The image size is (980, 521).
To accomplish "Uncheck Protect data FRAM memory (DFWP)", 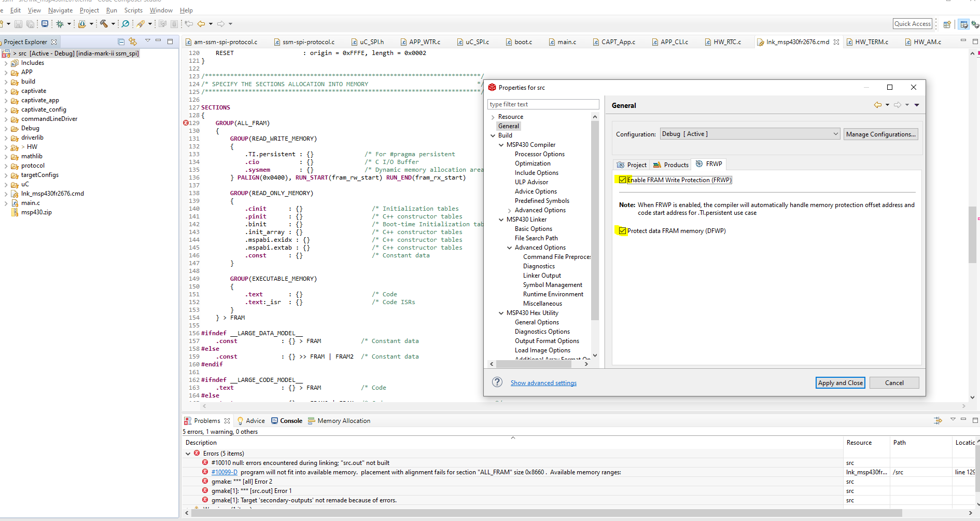I will coord(622,231).
